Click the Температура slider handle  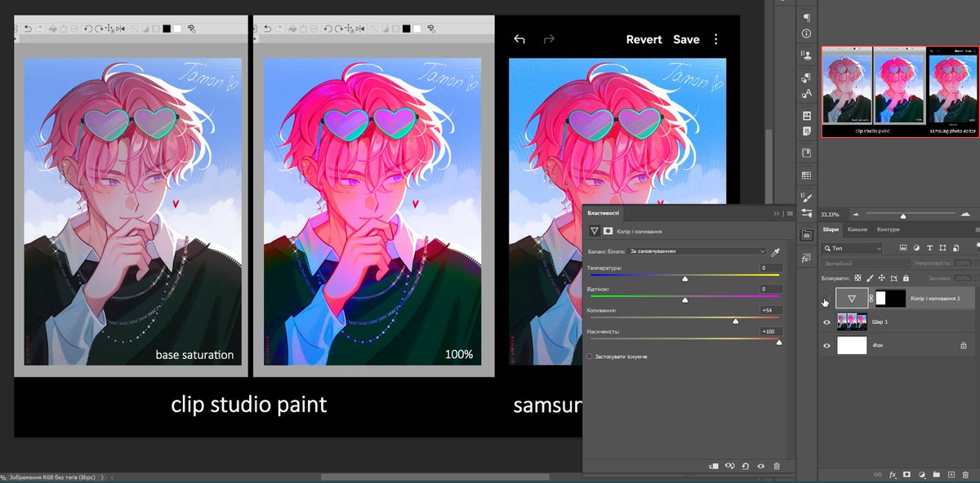click(684, 278)
